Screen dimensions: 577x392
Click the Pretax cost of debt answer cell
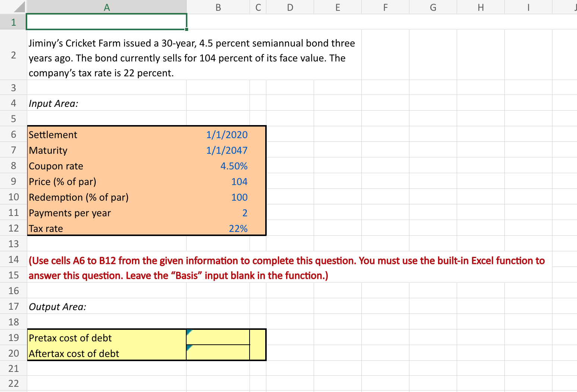coord(217,337)
